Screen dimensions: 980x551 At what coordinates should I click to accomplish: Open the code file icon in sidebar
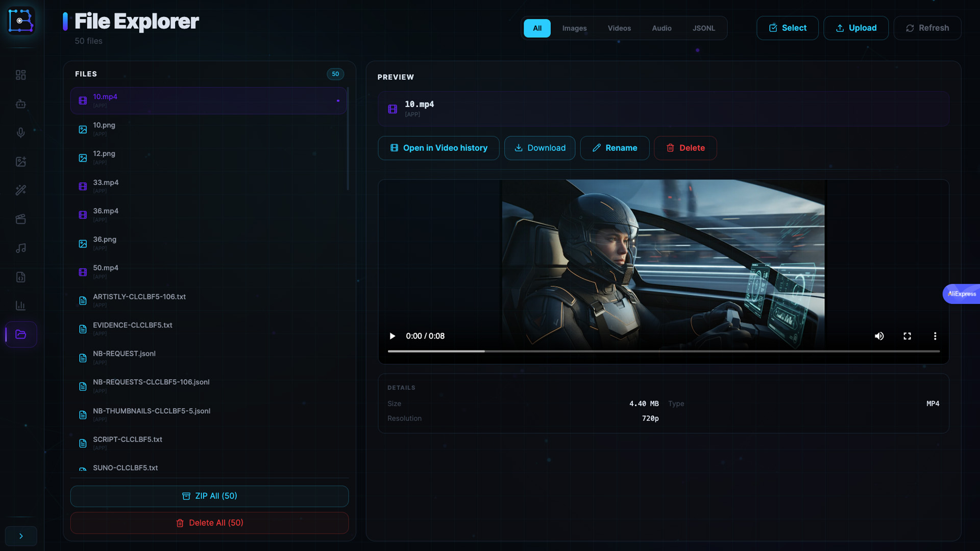tap(21, 277)
